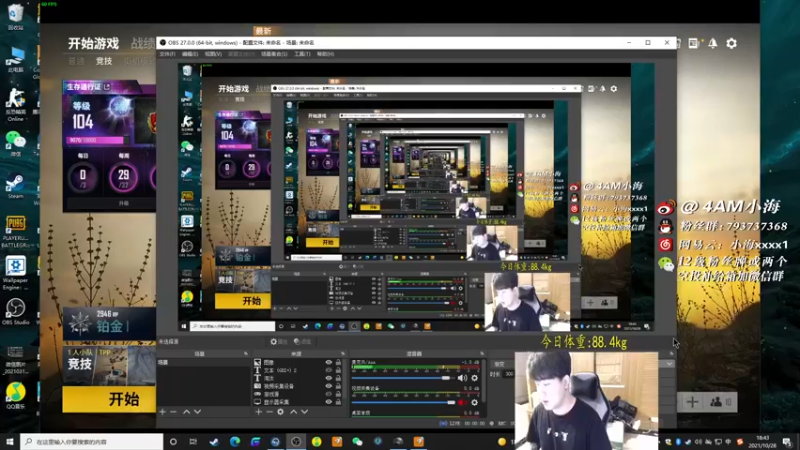Add a new source with plus icon
The image size is (800, 450).
259,412
